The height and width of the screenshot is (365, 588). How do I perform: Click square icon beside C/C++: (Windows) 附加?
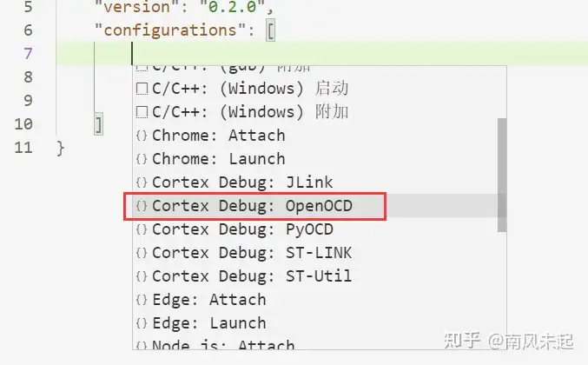142,112
